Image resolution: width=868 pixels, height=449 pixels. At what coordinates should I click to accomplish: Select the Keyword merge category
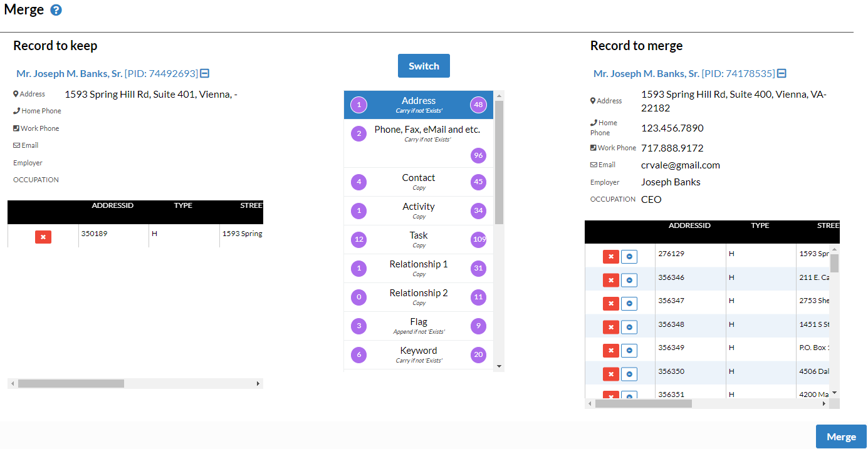click(x=418, y=354)
